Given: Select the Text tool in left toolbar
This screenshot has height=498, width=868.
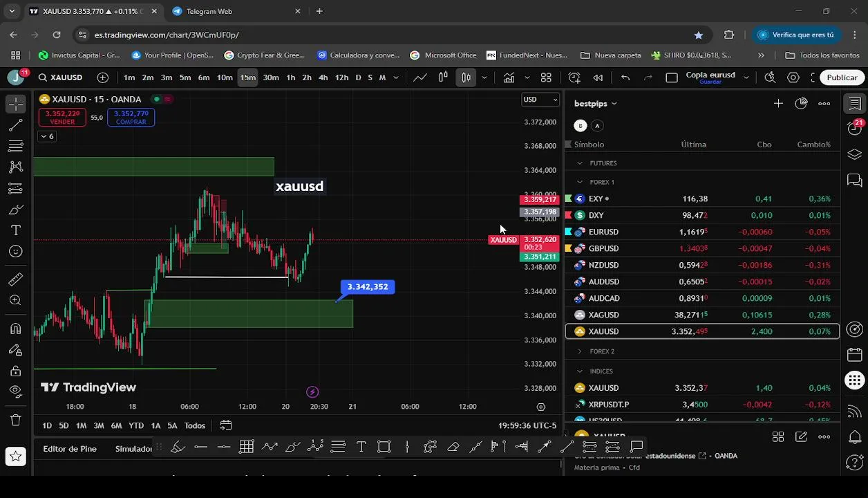Looking at the screenshot, I should [15, 230].
